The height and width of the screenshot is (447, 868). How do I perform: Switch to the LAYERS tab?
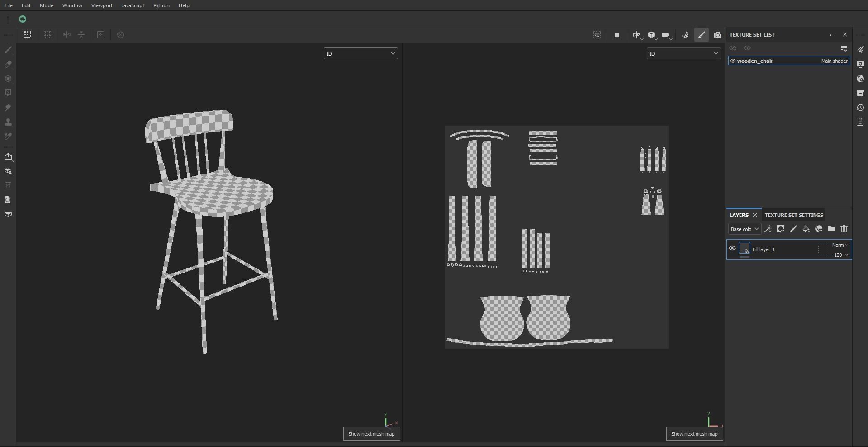[x=739, y=215]
